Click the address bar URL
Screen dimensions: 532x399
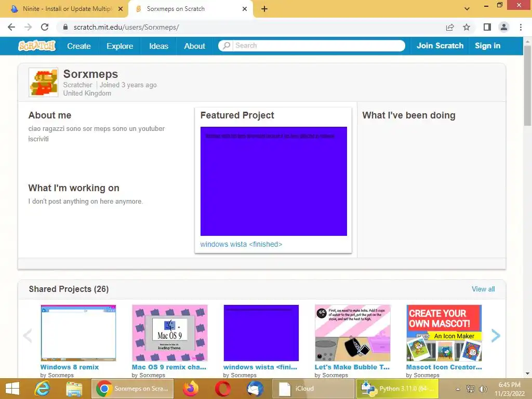click(x=126, y=27)
